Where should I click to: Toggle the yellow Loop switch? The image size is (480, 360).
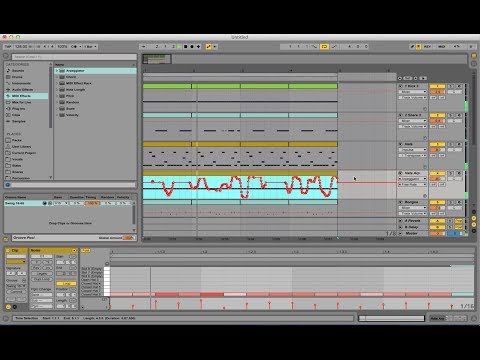pos(324,47)
